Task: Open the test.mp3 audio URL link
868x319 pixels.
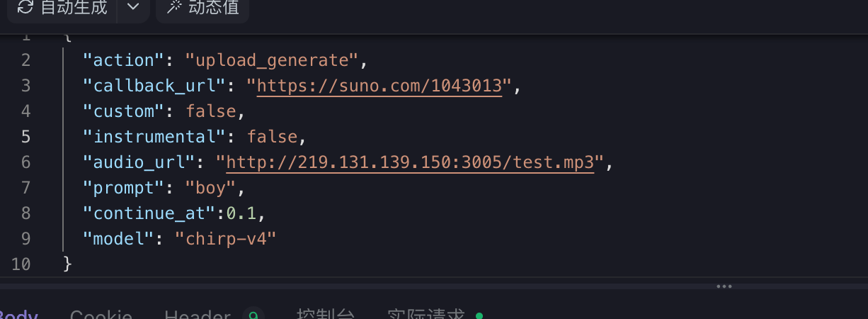Action: (x=409, y=162)
